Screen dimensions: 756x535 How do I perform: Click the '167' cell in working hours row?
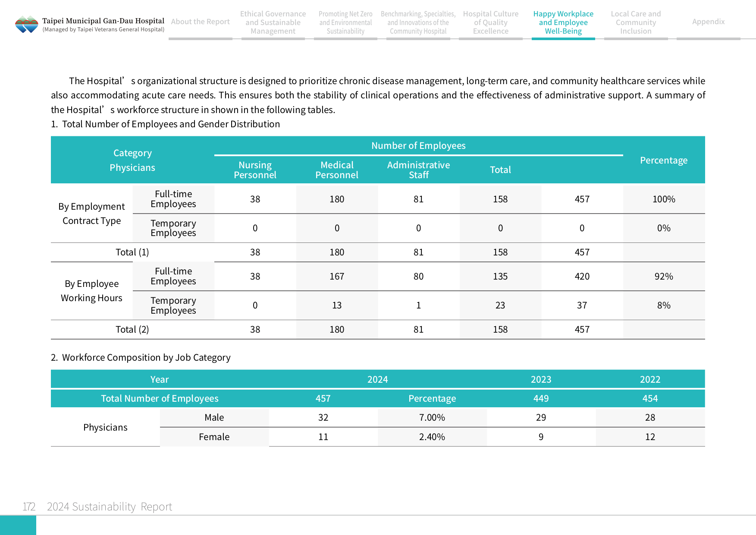[337, 276]
